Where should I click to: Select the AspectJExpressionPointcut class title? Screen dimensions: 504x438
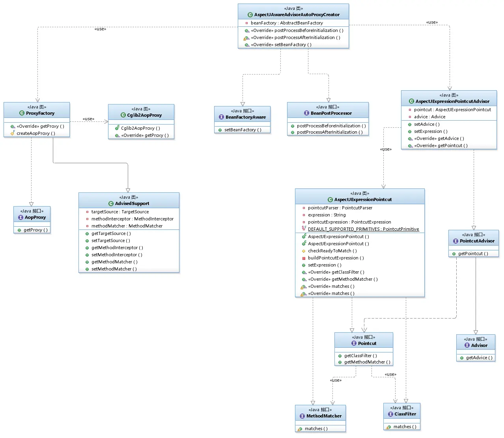tap(363, 199)
